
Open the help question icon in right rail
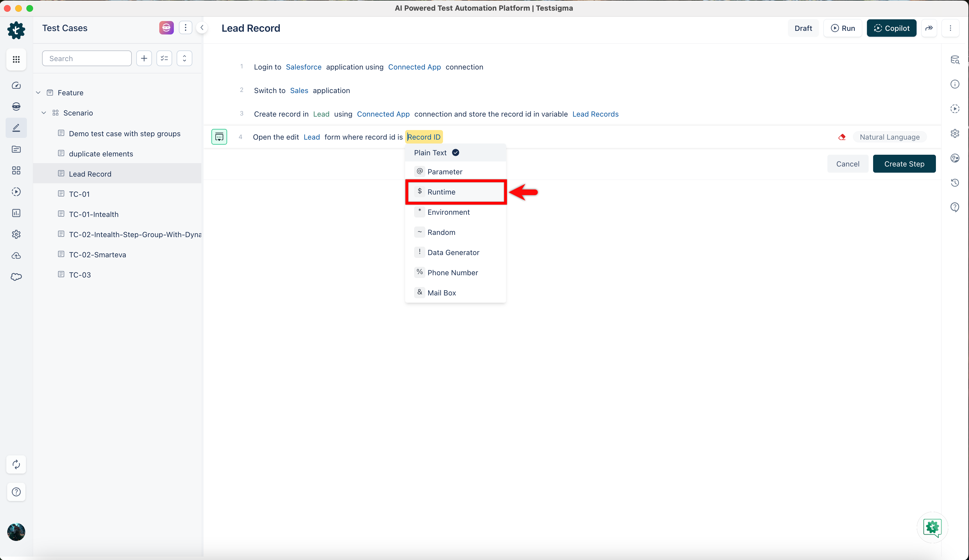[955, 207]
